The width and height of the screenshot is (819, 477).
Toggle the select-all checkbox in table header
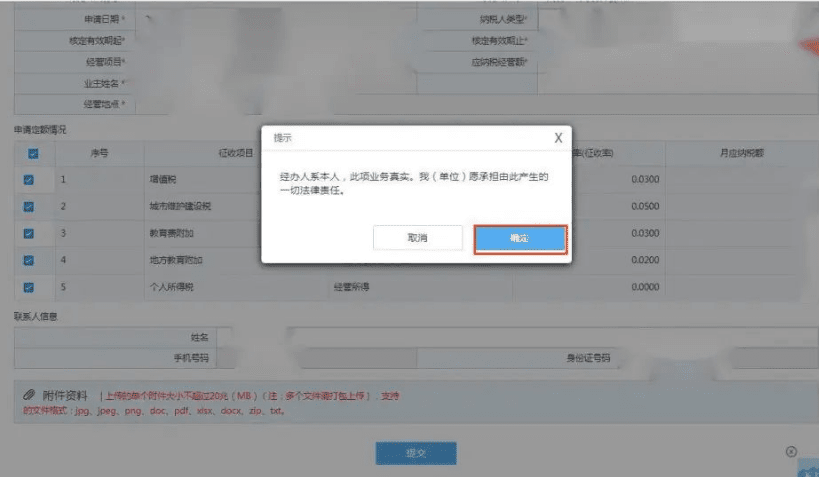coord(33,154)
